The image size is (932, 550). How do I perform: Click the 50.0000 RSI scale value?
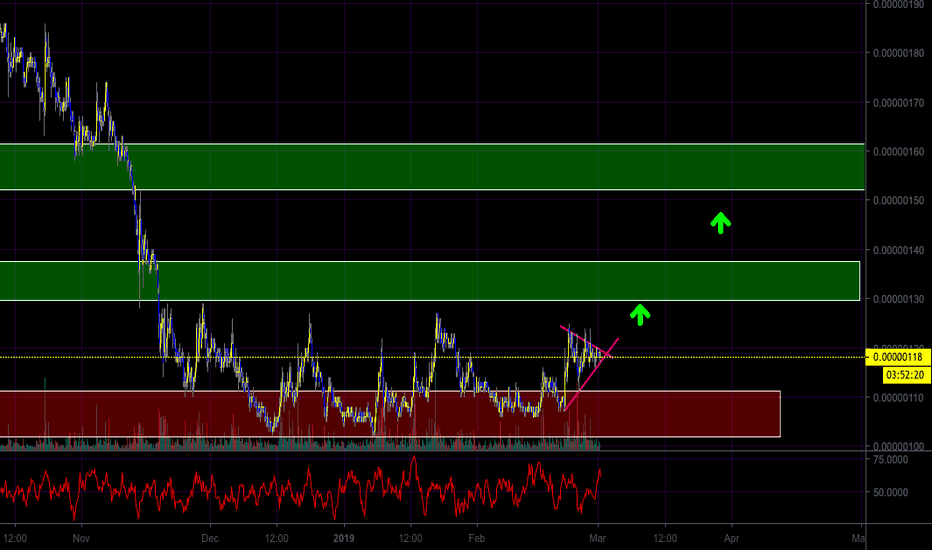(890, 492)
